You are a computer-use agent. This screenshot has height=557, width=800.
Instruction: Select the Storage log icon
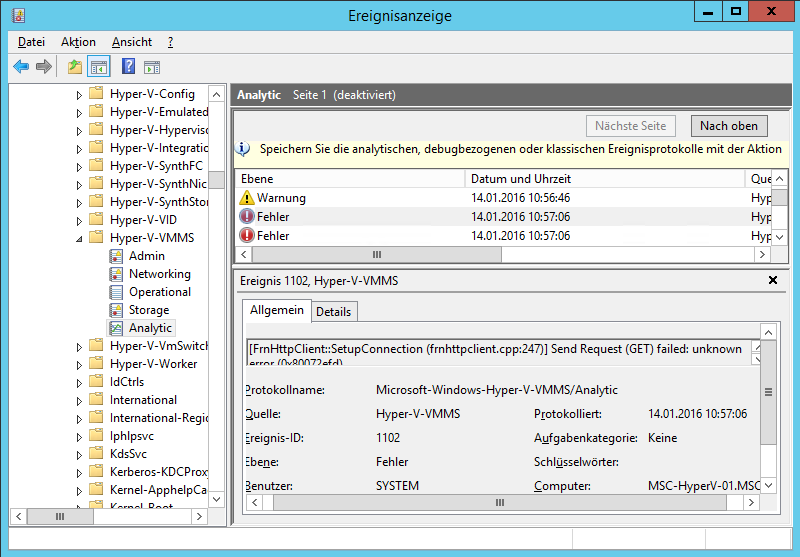point(116,310)
